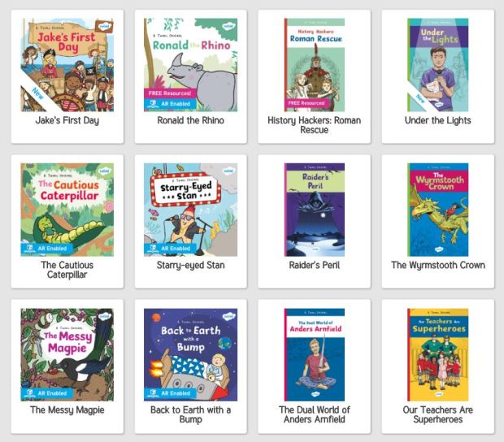Click the AR Enabled badge on The Messy Magpie
The image size is (504, 442).
(47, 393)
